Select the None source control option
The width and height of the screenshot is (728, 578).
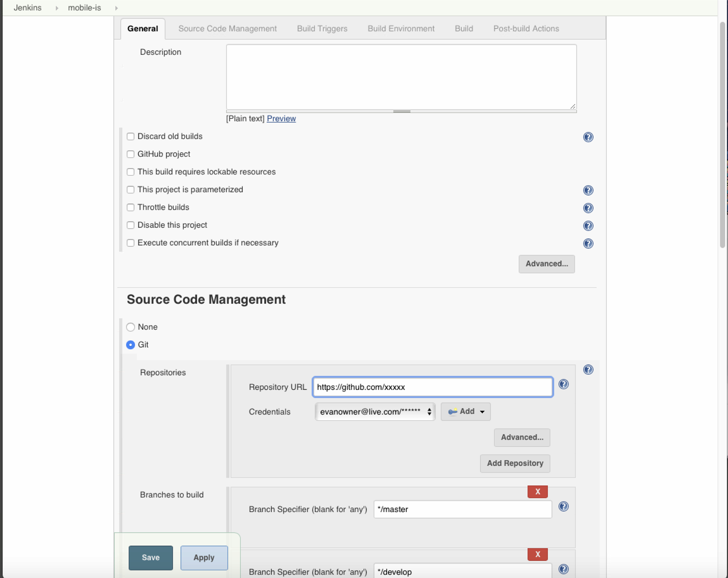[130, 327]
